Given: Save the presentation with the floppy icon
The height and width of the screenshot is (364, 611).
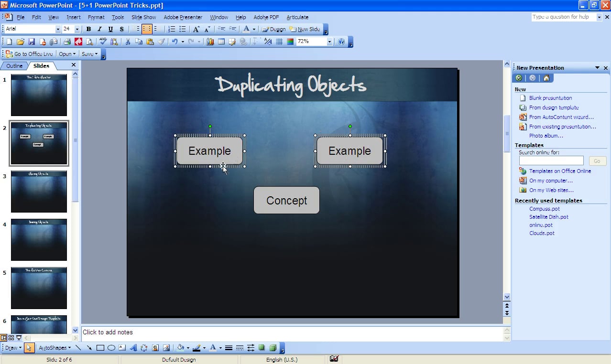Looking at the screenshot, I should tap(32, 42).
